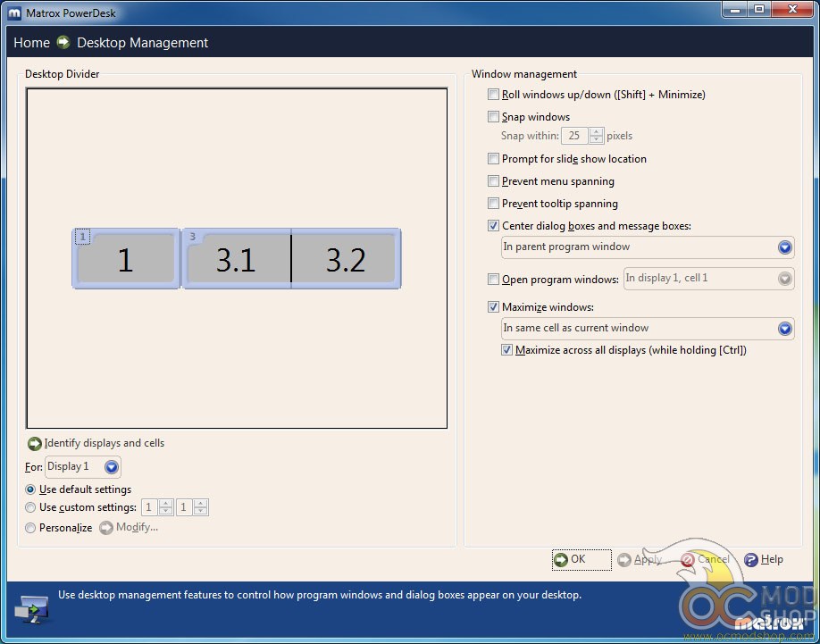Minimize the PowerDesk window
Viewport: 820px width, 644px height.
point(736,10)
